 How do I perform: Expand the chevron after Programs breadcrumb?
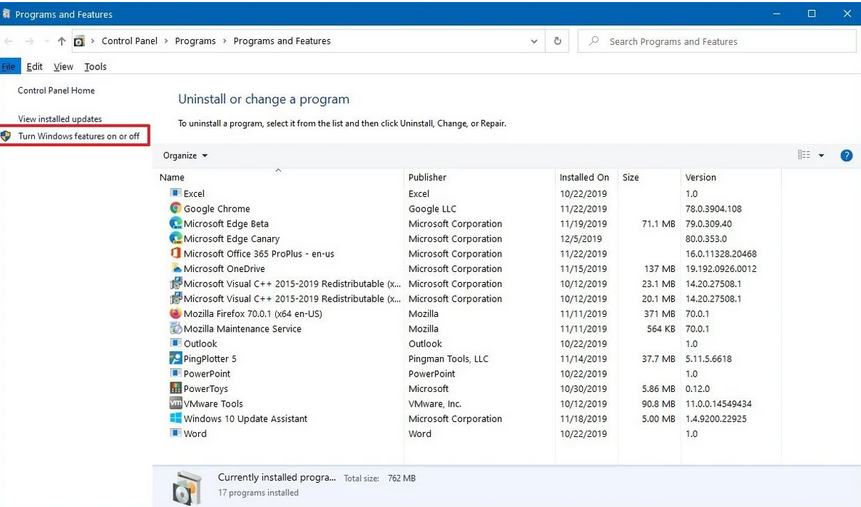click(224, 41)
